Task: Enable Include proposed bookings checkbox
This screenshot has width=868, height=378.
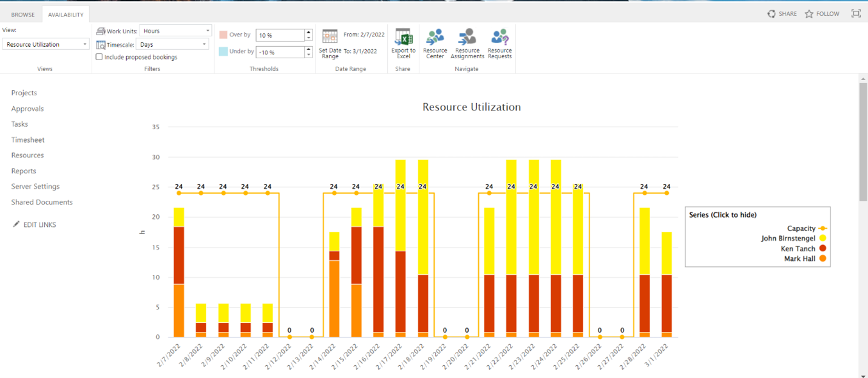Action: coord(100,57)
